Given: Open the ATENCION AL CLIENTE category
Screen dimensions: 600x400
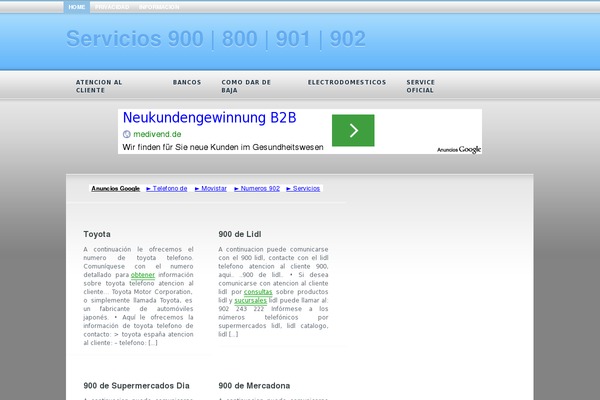Looking at the screenshot, I should coord(99,86).
